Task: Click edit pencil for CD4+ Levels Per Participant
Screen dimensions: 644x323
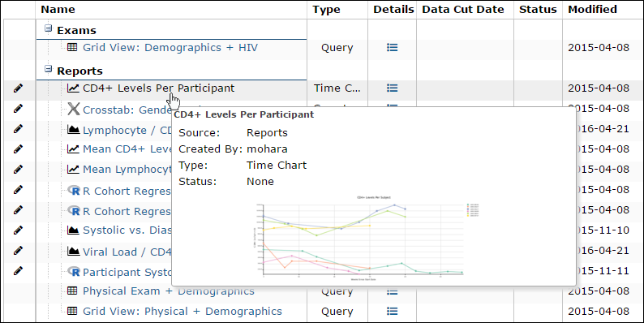Action: [x=18, y=88]
